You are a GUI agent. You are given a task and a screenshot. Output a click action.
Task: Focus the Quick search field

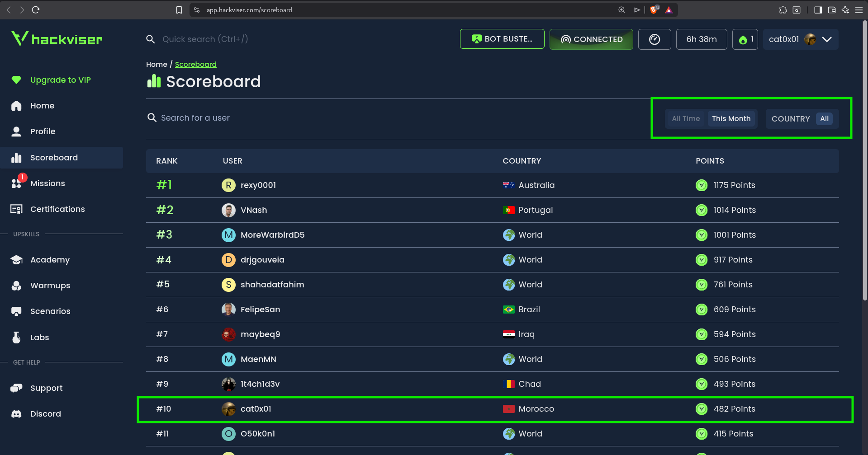point(205,39)
